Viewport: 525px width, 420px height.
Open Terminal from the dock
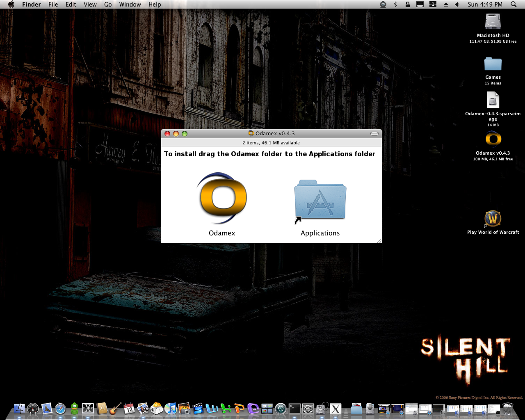(x=294, y=409)
